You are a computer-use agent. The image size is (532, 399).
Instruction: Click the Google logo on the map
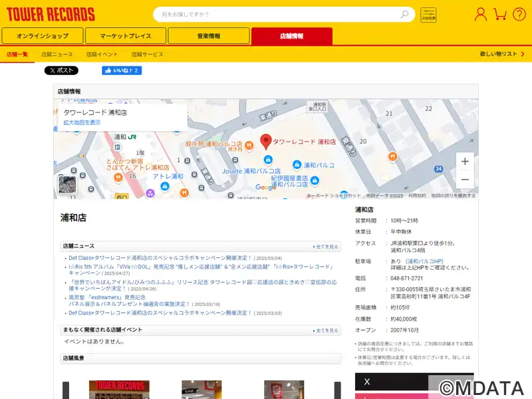tap(266, 187)
